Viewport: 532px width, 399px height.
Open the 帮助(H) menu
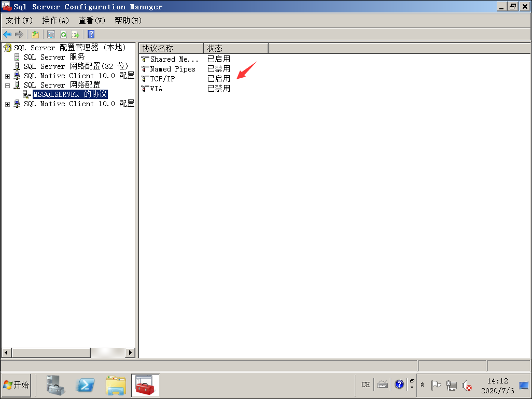(x=128, y=20)
